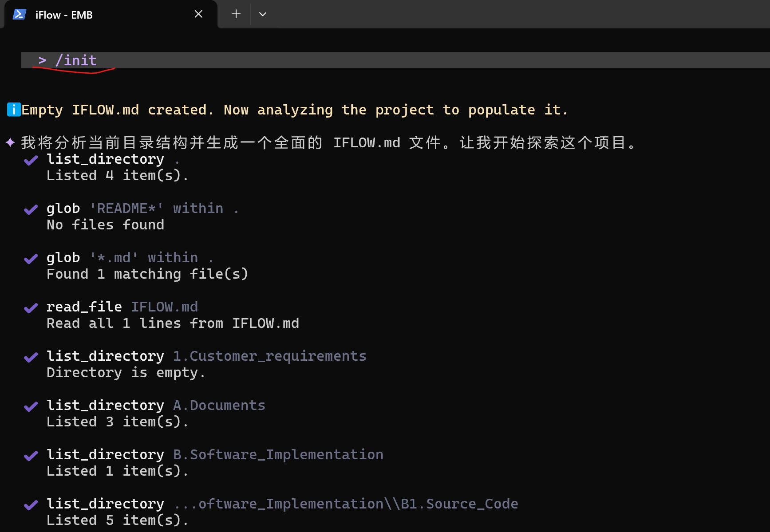This screenshot has height=532, width=770.
Task: Click the A.Documents directory path
Action: coord(219,405)
